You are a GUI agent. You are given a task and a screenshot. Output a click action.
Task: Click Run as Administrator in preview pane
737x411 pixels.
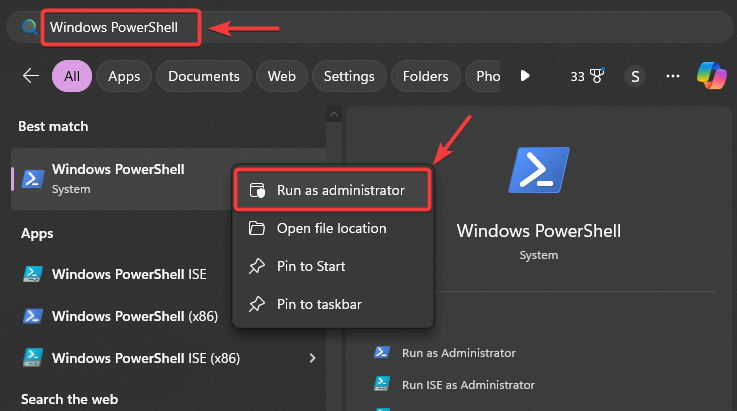click(x=459, y=352)
